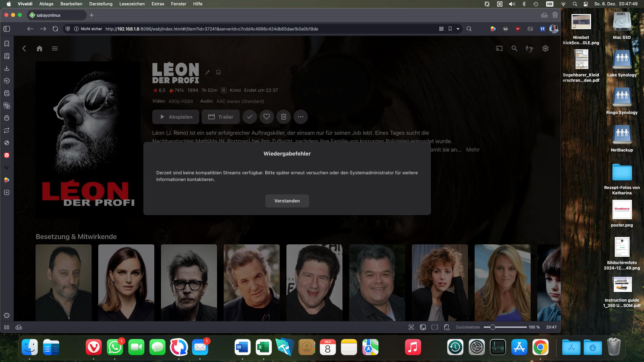Expand the more options ellipsis button

tap(301, 117)
